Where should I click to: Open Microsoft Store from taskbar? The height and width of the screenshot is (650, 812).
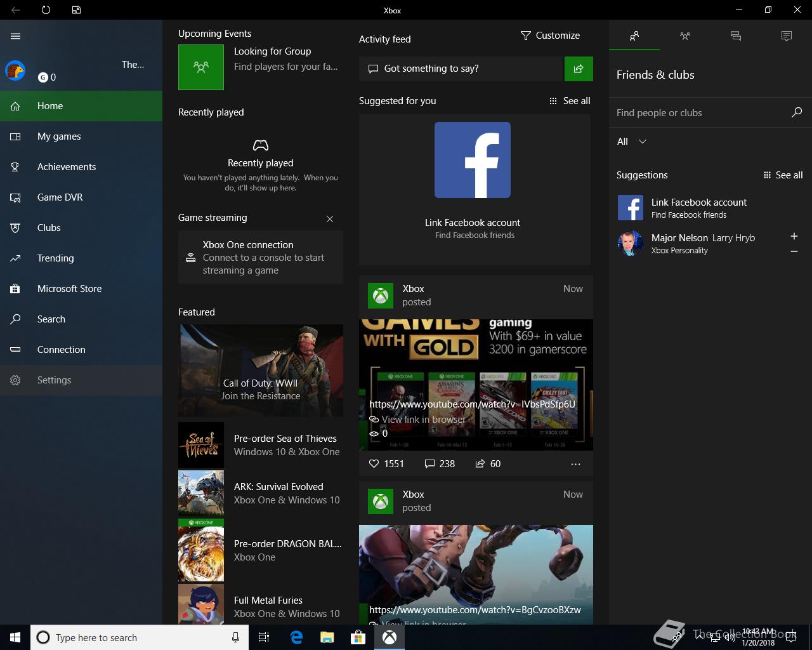(358, 637)
